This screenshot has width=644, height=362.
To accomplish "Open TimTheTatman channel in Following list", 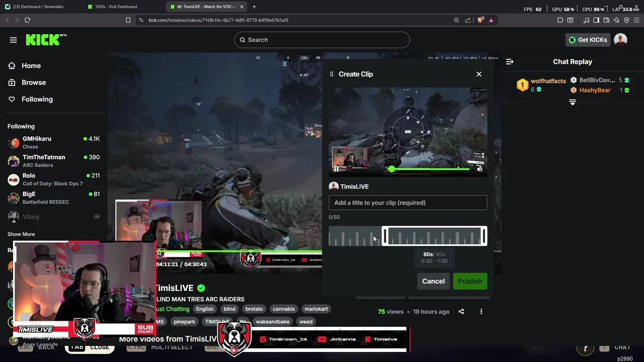I will point(53,161).
